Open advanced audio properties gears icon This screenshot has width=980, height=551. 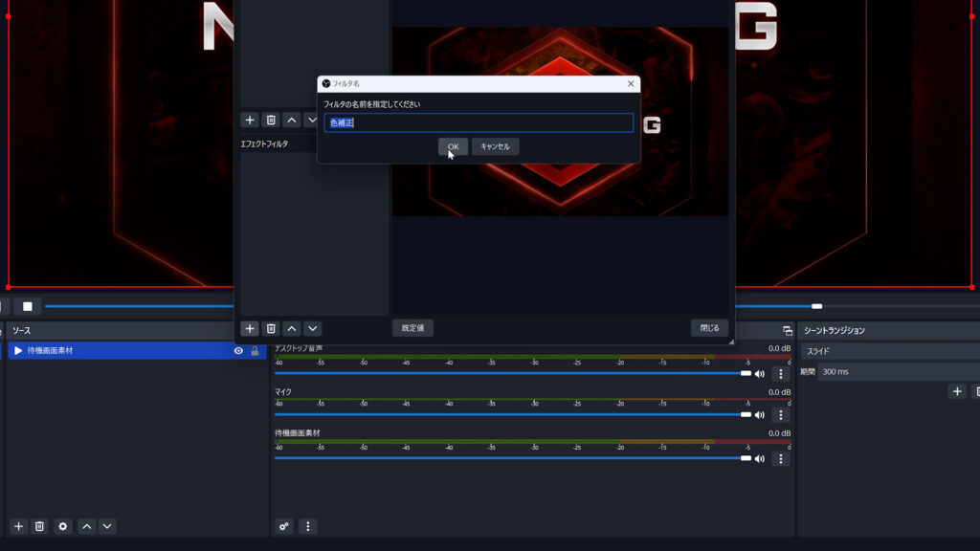click(284, 526)
